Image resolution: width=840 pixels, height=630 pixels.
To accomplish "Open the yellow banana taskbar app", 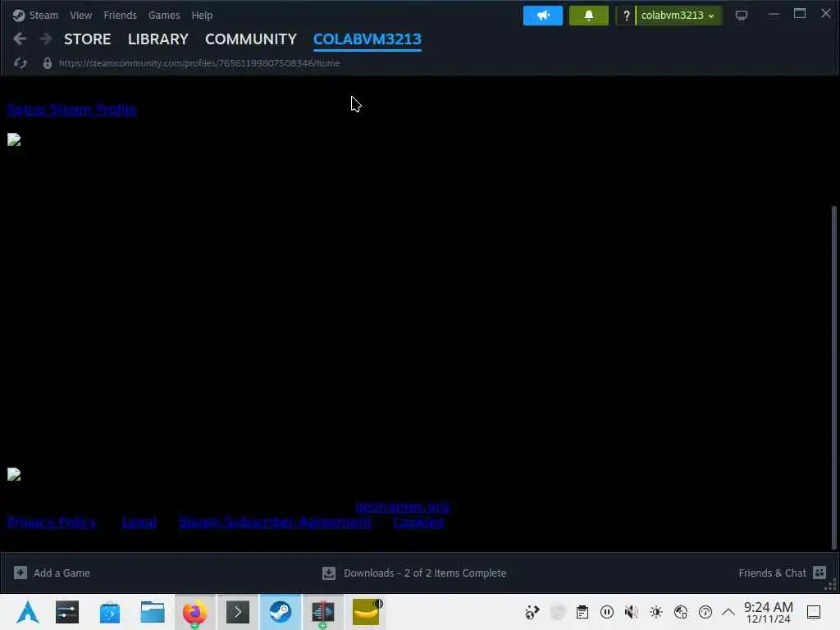I will 367,612.
